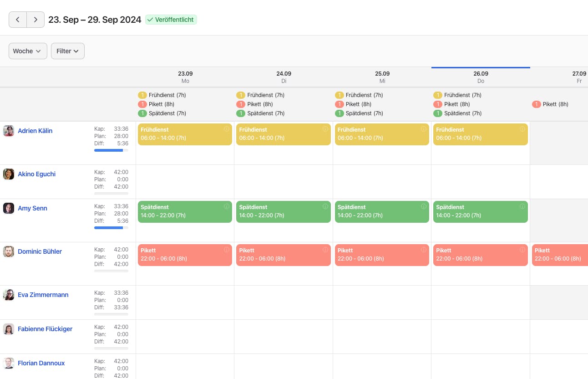Go to previous week with left arrow
Screen dimensions: 588x379
point(18,20)
